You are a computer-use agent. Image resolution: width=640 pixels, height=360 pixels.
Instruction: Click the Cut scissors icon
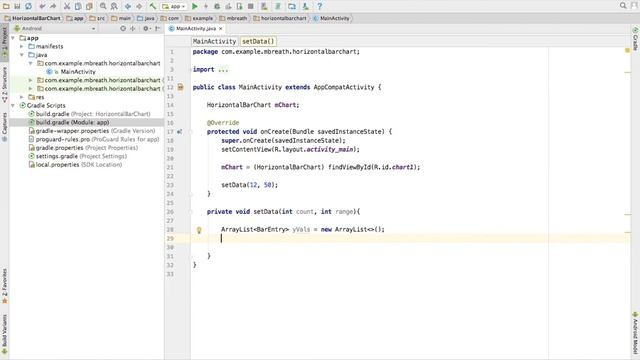tap(67, 6)
